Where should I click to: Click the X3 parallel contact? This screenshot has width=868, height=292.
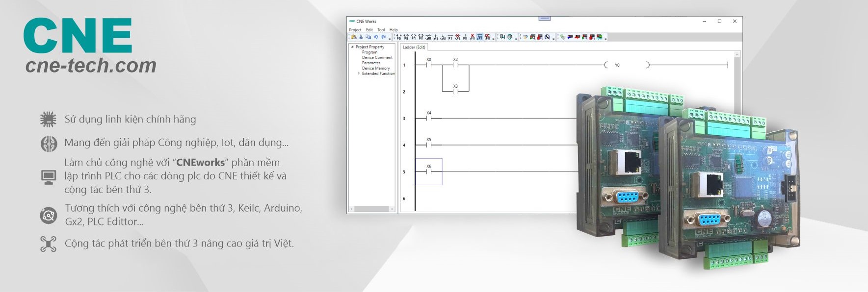455,91
